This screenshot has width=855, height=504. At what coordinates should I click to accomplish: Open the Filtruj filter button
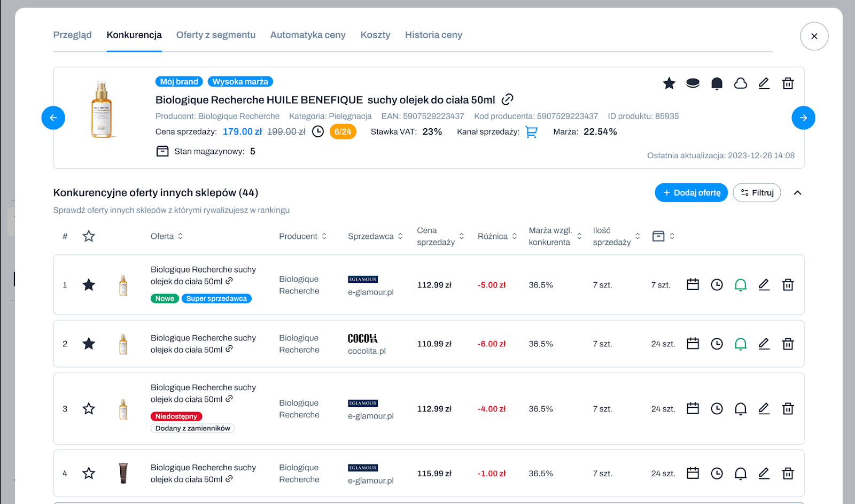tap(757, 193)
